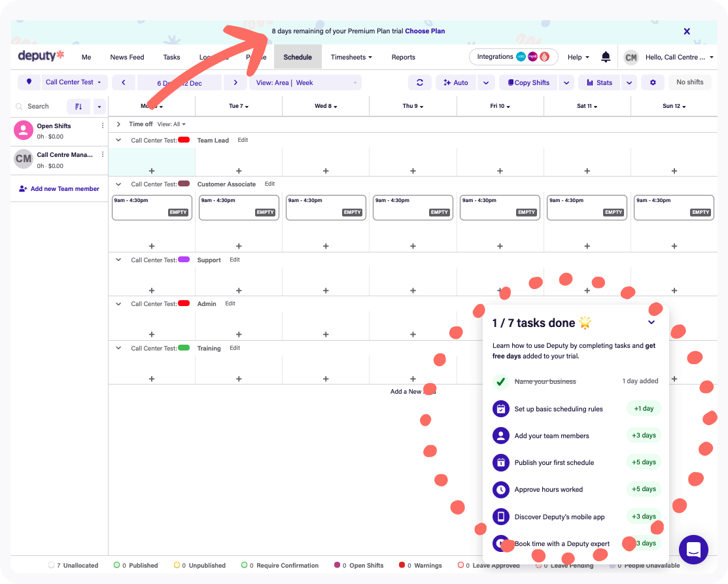
Task: Click mobile app task icon
Action: pos(500,516)
